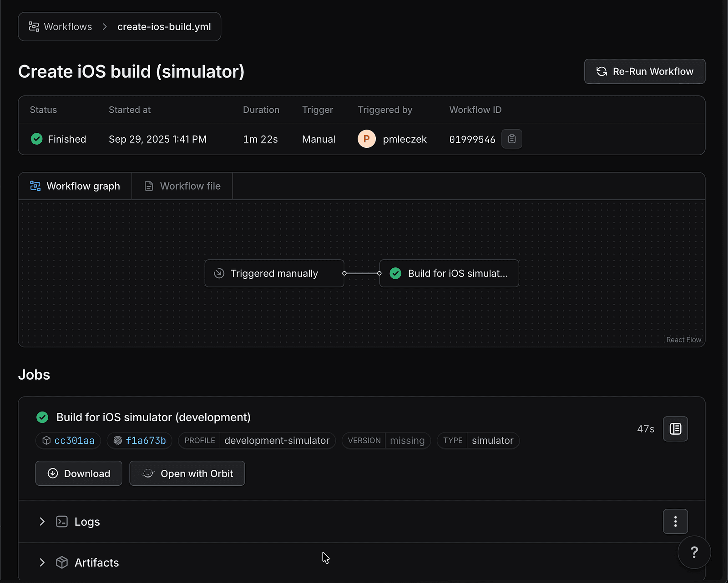
Task: Open the job details panel icon next to 47s
Action: [x=675, y=429]
